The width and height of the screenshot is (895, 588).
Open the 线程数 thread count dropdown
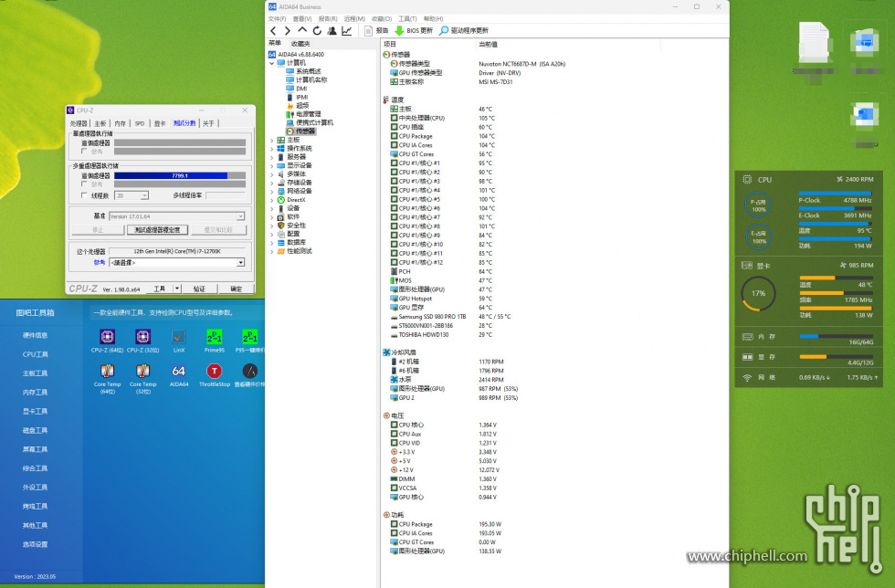pyautogui.click(x=144, y=195)
